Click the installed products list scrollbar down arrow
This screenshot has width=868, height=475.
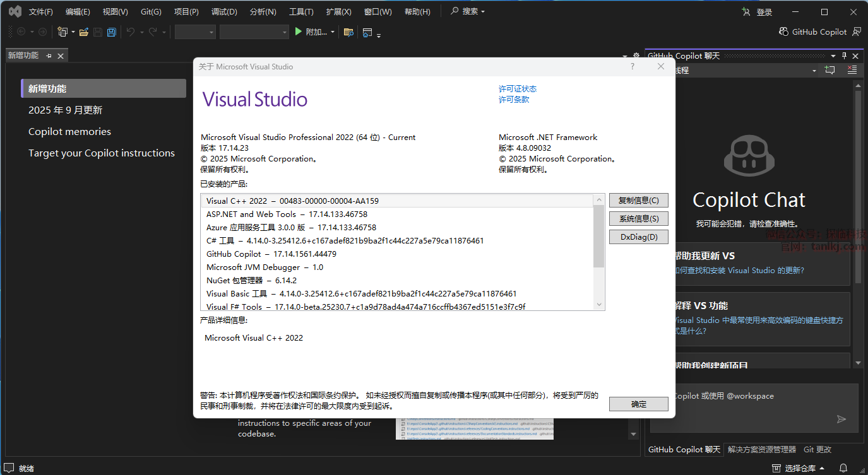[x=599, y=305]
